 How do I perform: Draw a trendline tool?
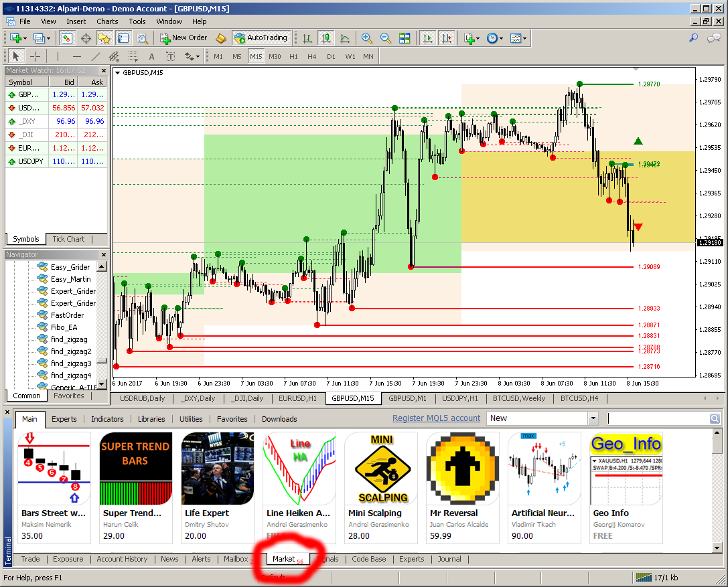95,57
